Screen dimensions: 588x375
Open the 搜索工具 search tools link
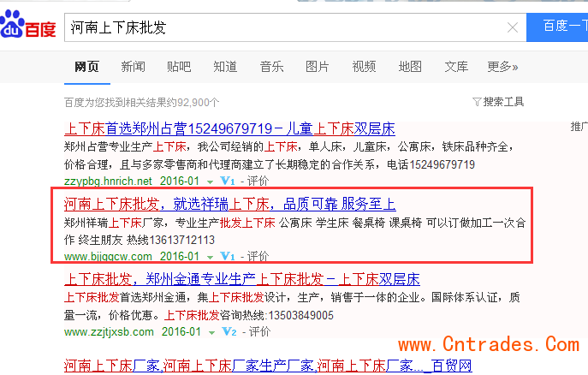coord(503,102)
